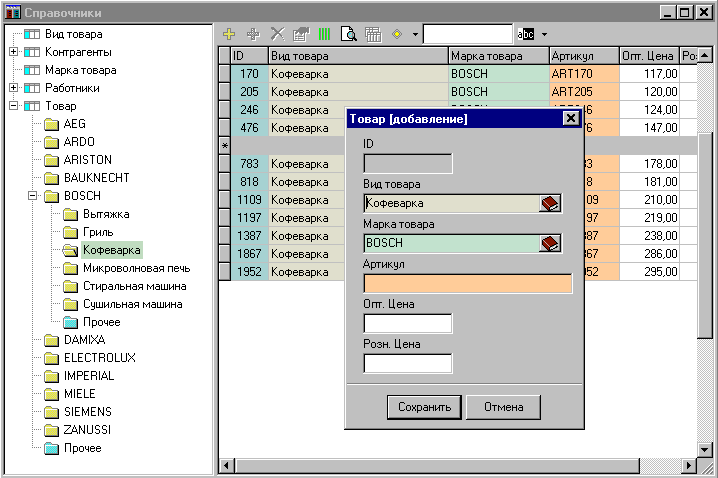Click the X delete record toolbar icon
Image resolution: width=718 pixels, height=478 pixels.
pyautogui.click(x=277, y=34)
